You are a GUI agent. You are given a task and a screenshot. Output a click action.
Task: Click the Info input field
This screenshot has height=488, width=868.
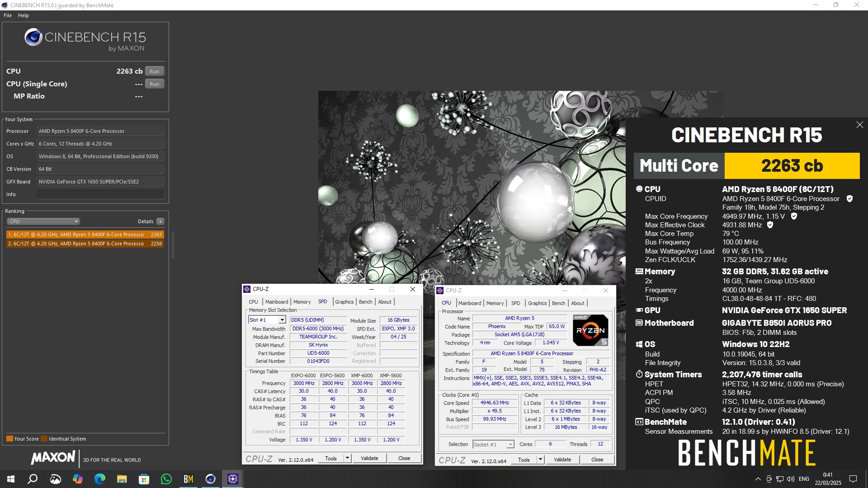(x=100, y=194)
